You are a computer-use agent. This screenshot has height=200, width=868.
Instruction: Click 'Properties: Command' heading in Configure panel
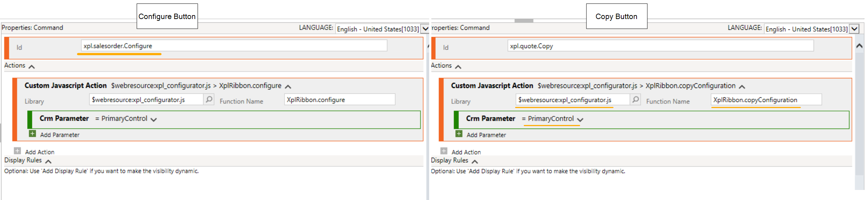32,28
